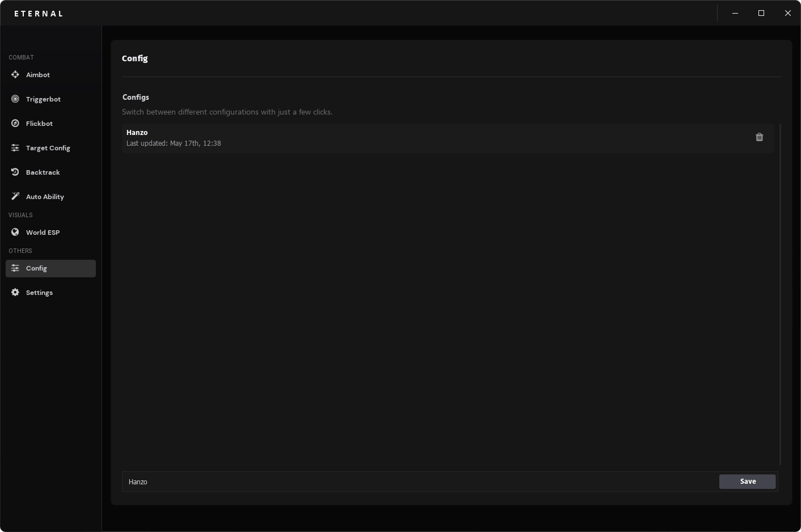Close the Eternal window
The height and width of the screenshot is (532, 801).
787,13
